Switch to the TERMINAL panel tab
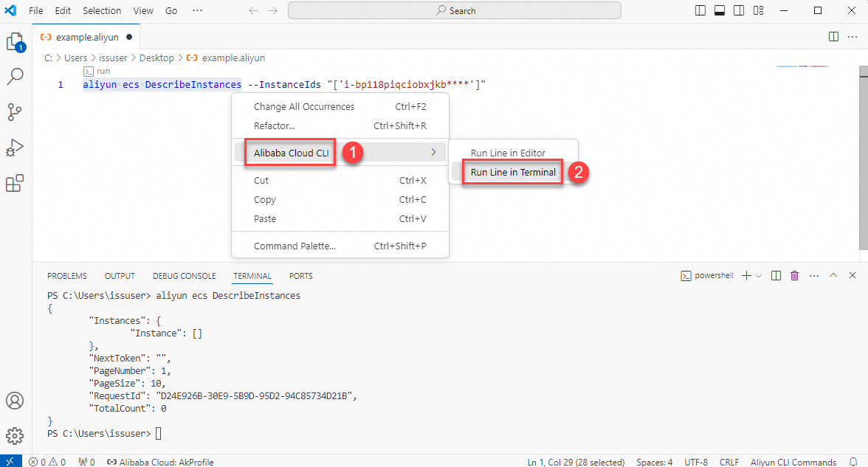 click(x=252, y=276)
